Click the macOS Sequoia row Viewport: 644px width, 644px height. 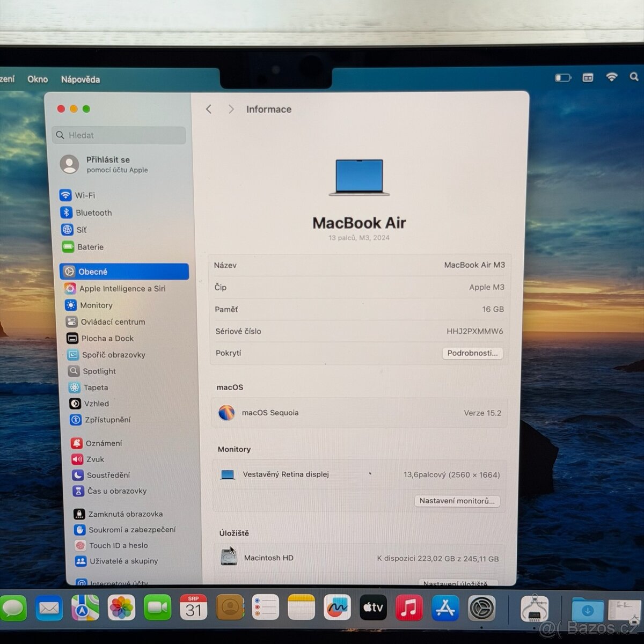pyautogui.click(x=359, y=413)
